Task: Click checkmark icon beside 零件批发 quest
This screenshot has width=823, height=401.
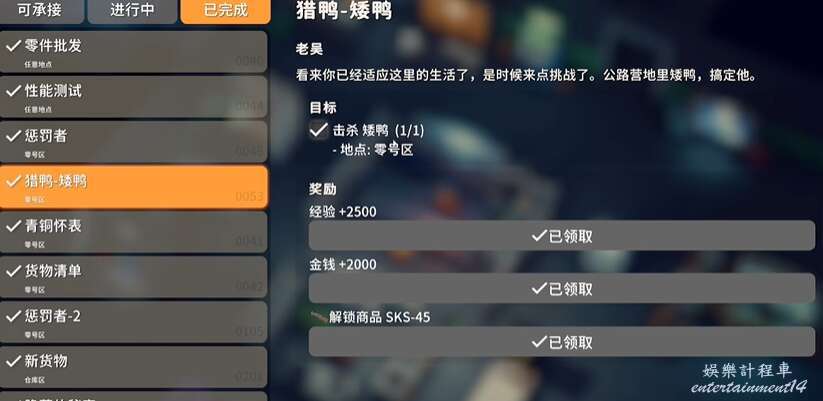Action: [x=13, y=46]
